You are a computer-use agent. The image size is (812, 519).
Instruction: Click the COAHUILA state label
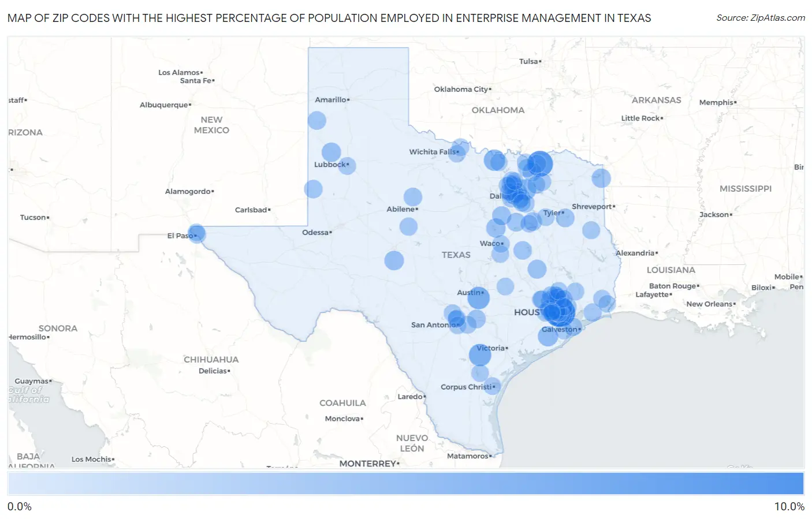(343, 403)
